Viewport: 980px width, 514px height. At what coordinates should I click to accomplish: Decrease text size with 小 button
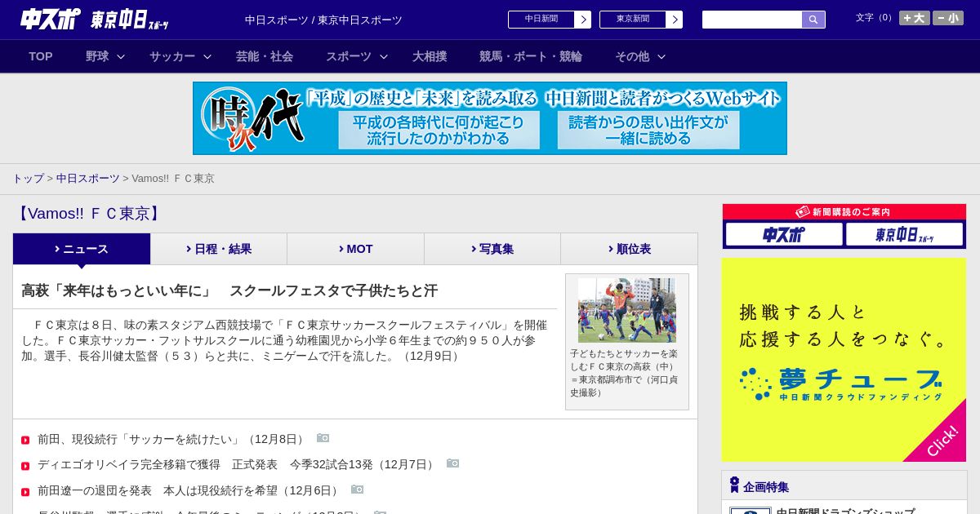[948, 18]
